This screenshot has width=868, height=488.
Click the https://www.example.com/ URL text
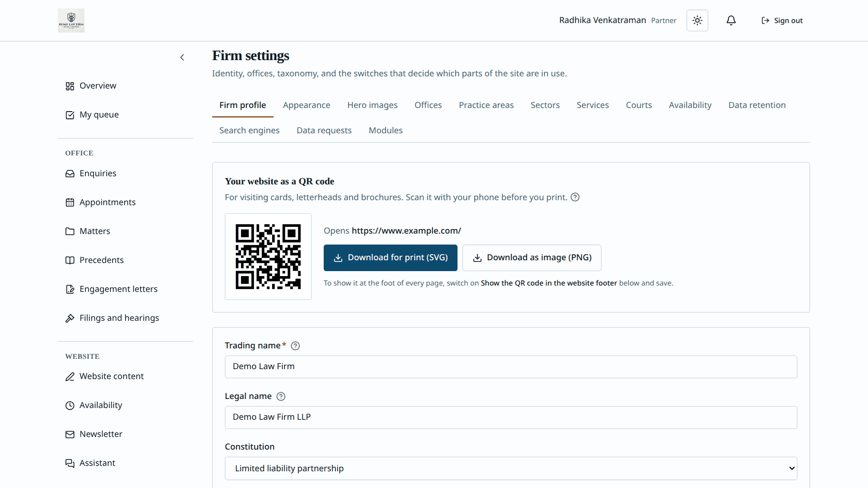pos(406,231)
